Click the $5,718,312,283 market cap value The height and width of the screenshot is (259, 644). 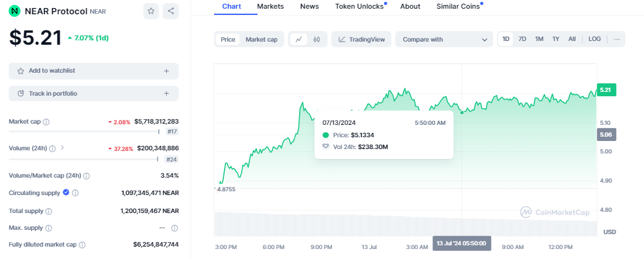coord(156,122)
